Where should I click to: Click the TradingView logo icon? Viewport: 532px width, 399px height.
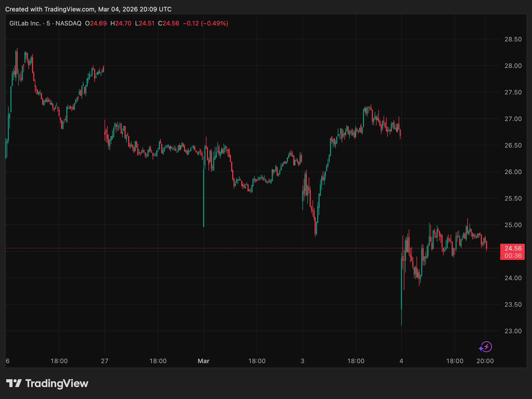tap(14, 383)
